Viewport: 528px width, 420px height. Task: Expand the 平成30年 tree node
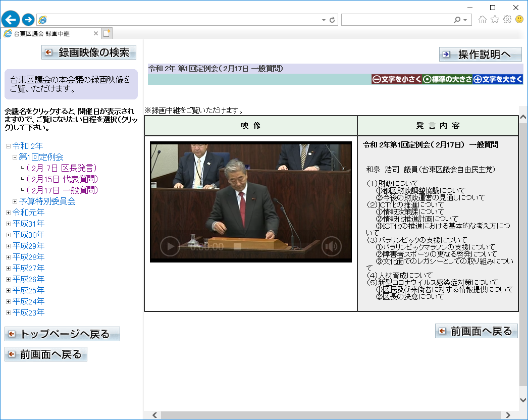click(8, 235)
